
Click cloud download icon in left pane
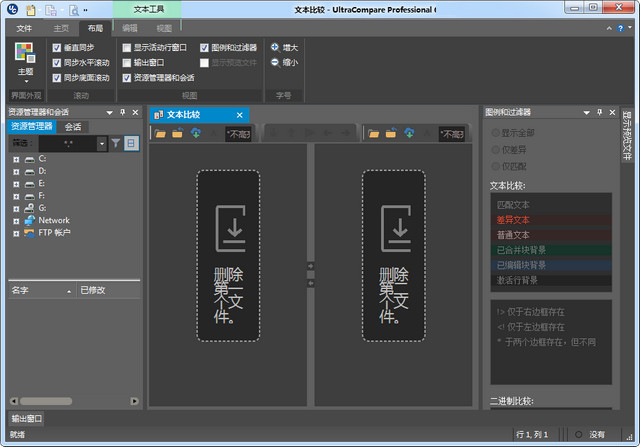tap(195, 133)
